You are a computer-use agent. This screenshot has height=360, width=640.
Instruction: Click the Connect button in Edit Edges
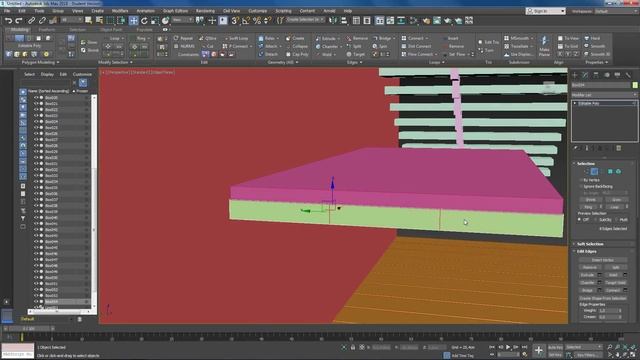[x=612, y=290]
